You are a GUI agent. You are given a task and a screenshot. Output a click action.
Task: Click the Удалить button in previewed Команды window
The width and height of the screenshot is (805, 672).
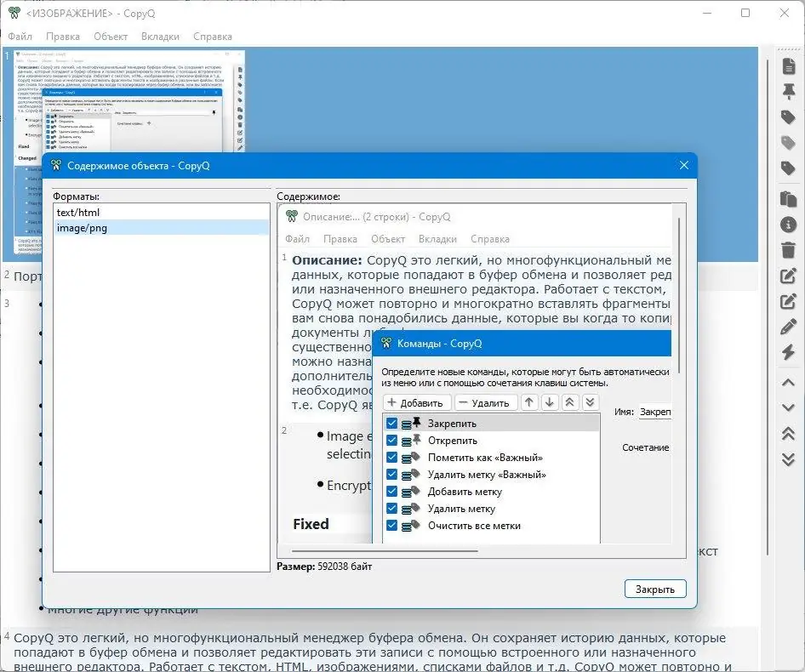pos(486,402)
